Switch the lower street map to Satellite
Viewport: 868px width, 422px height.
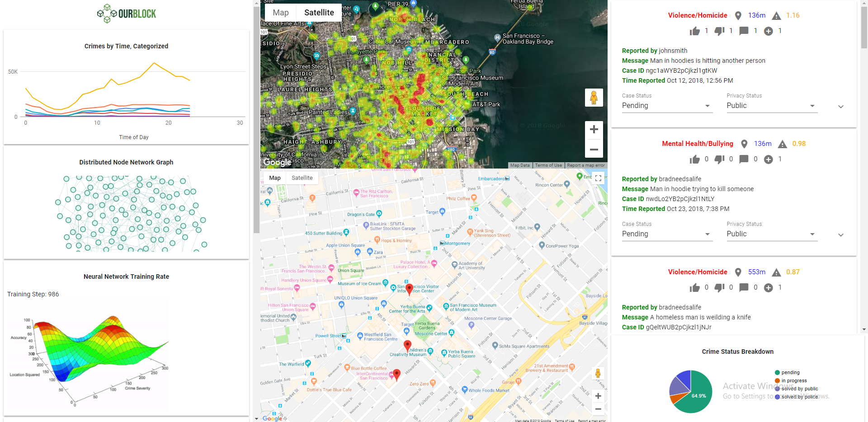click(302, 178)
